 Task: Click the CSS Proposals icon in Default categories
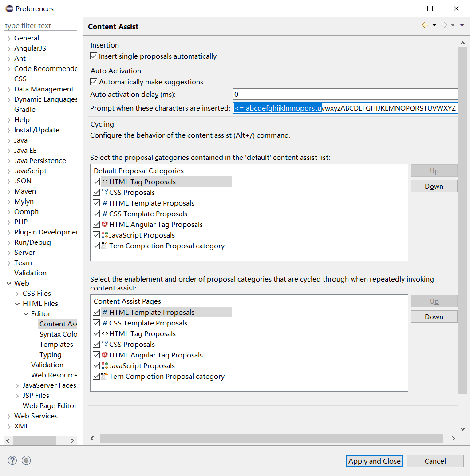[105, 192]
